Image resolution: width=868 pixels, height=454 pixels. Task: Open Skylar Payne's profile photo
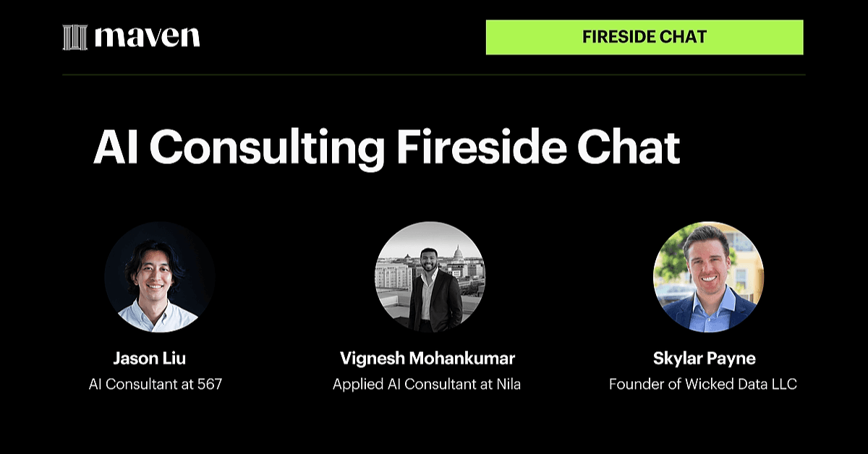(709, 277)
